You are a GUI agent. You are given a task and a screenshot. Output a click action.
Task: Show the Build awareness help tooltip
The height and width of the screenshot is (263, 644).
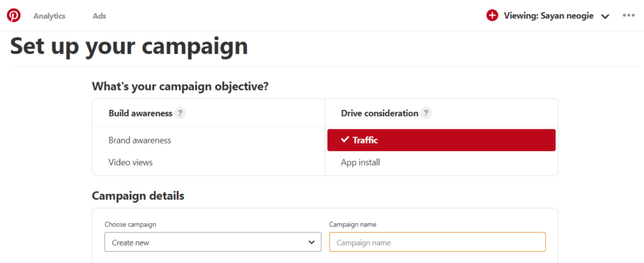180,113
